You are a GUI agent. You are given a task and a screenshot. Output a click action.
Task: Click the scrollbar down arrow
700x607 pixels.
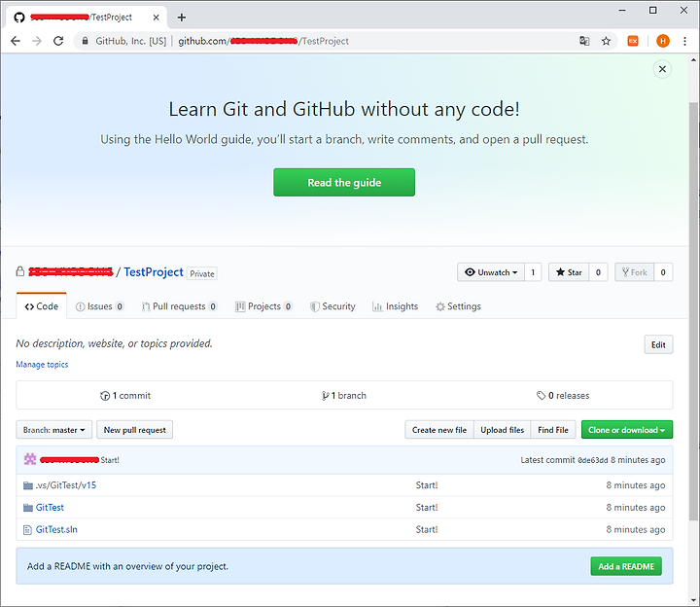tap(693, 600)
